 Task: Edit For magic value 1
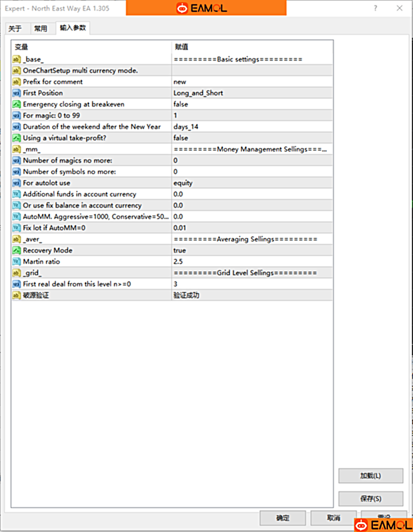pyautogui.click(x=252, y=116)
